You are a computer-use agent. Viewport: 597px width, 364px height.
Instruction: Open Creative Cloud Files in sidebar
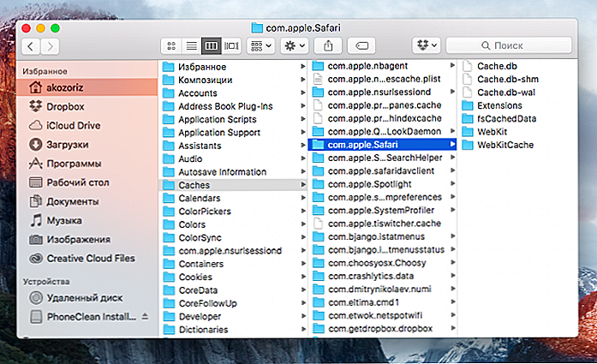point(90,258)
